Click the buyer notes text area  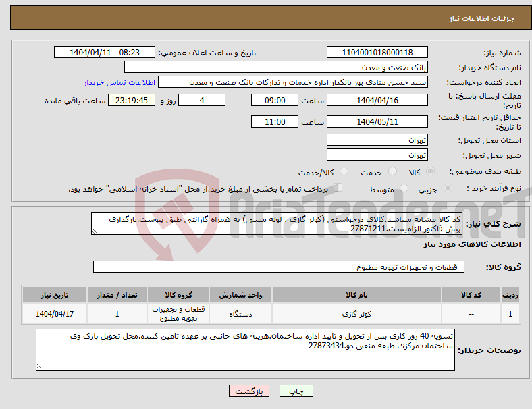(x=245, y=350)
